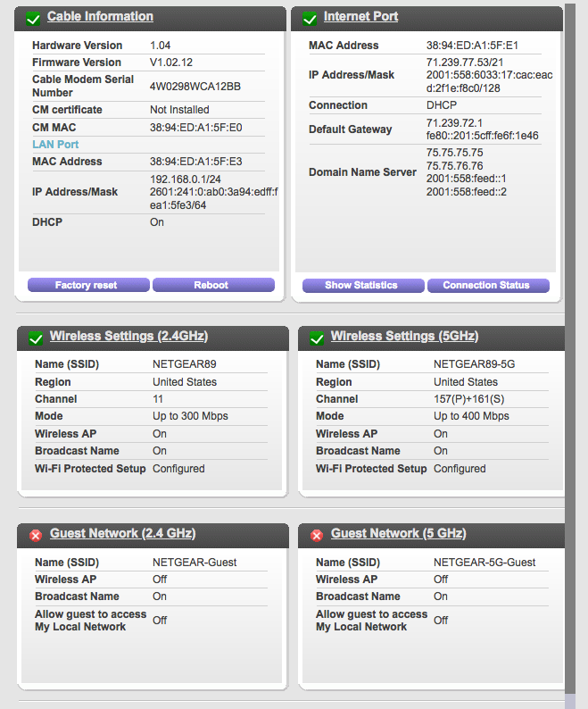The height and width of the screenshot is (709, 588).
Task: Click the LAN Port heading
Action: pos(55,145)
